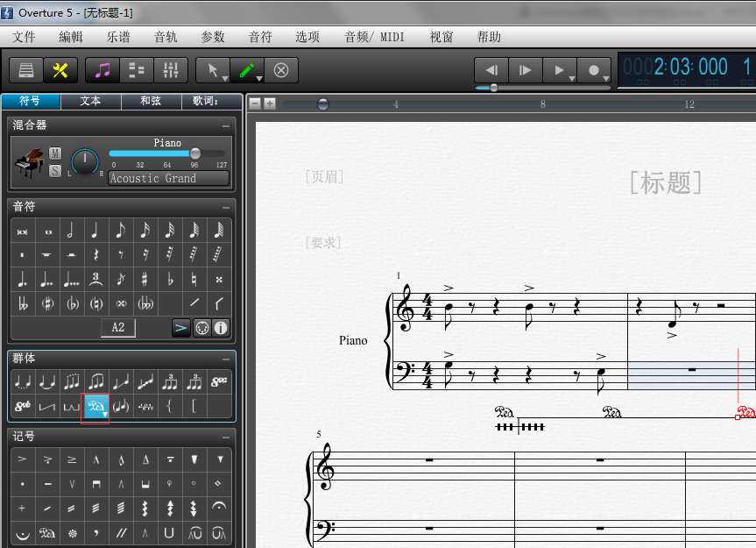Collapse the 混合器 mixer panel

point(227,126)
